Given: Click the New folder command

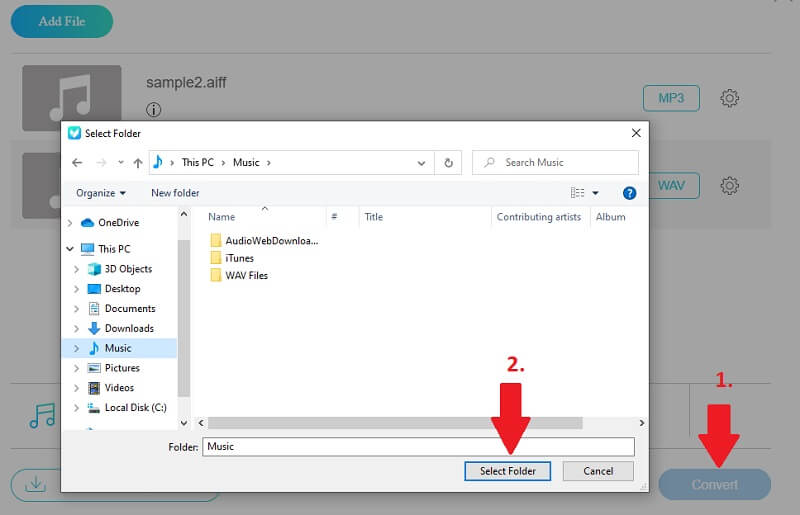Looking at the screenshot, I should pos(175,193).
